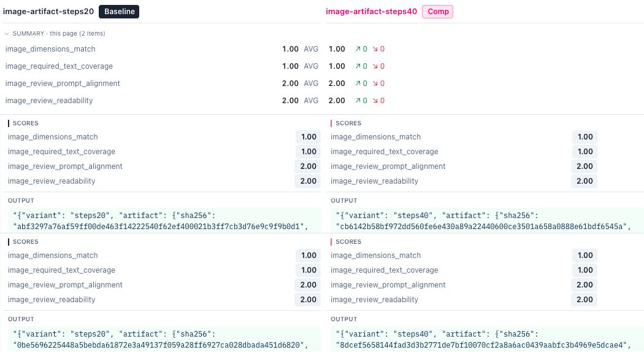Select the image_review_readability summary row label

pos(49,101)
